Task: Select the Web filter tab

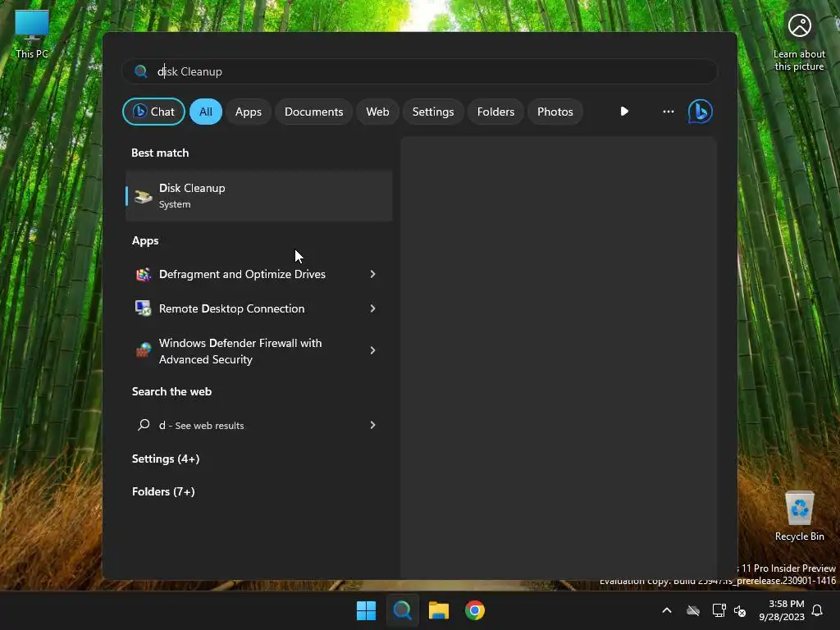Action: pyautogui.click(x=377, y=112)
